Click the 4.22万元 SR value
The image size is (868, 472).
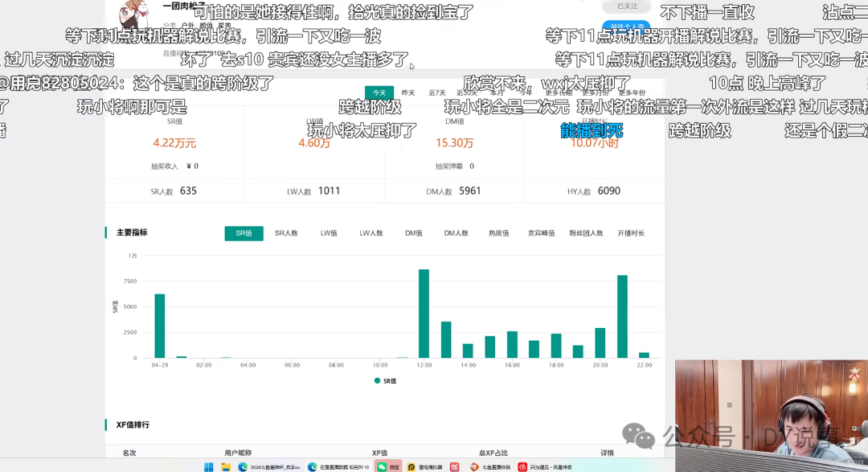tap(174, 143)
